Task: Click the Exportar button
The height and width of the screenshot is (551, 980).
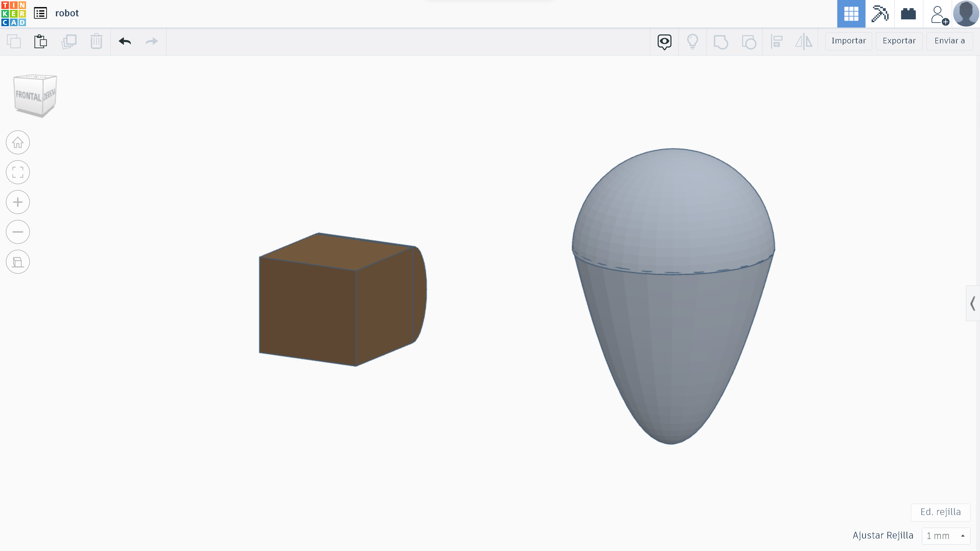Action: 899,41
